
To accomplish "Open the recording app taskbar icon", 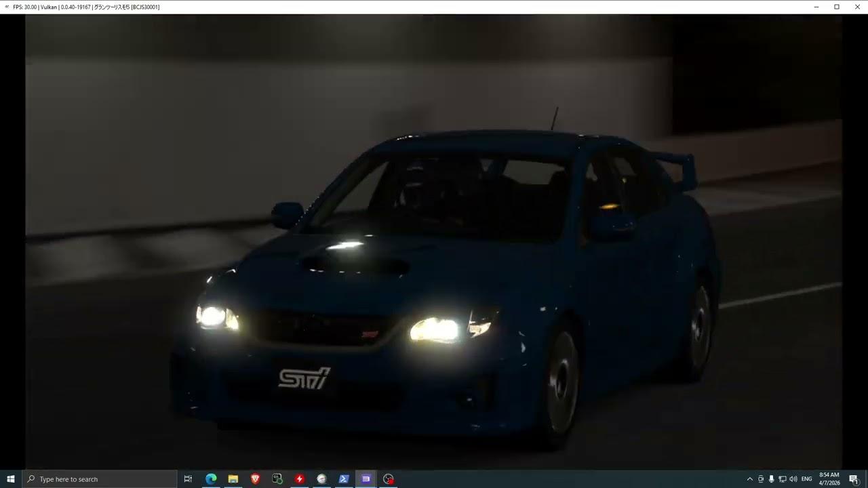I will point(388,479).
